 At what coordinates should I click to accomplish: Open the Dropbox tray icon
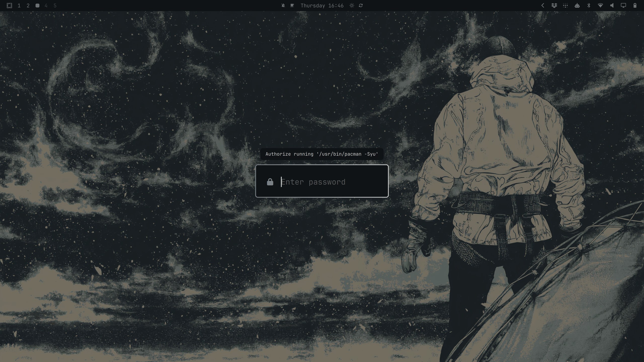554,6
